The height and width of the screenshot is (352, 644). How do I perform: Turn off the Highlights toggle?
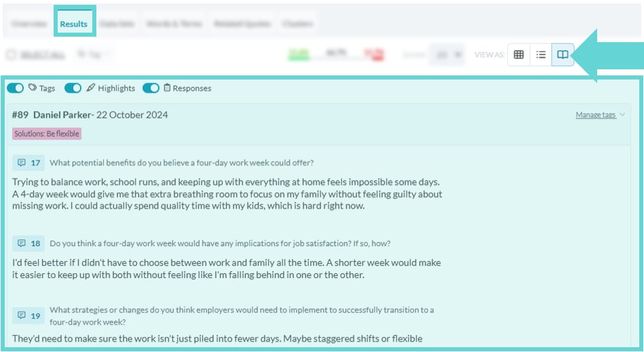point(73,88)
